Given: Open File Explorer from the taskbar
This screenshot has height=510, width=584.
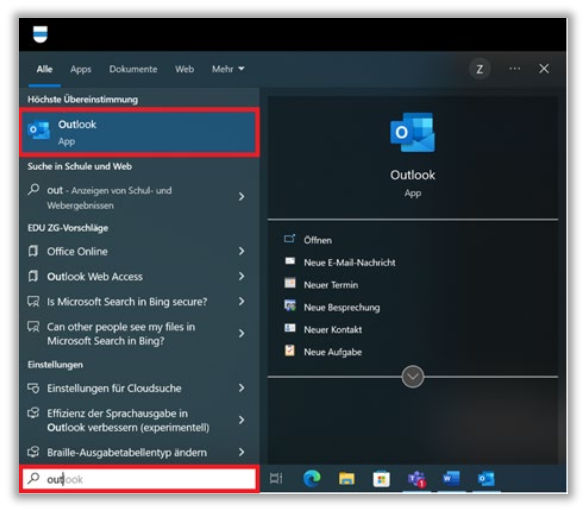Looking at the screenshot, I should click(346, 478).
